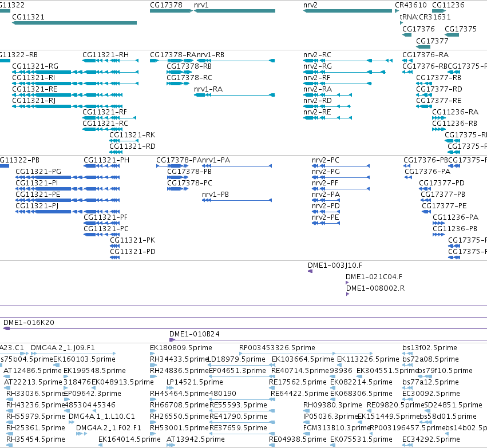
Task: Select the nrv1-RA transcript line glyph
Action: click(235, 95)
